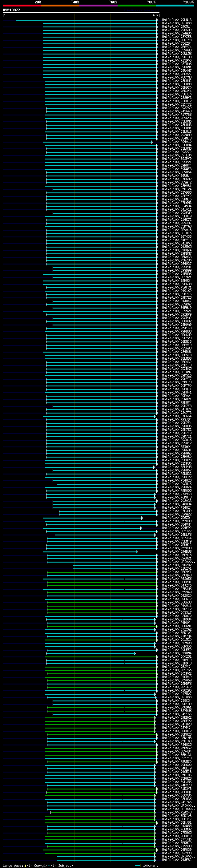
Task: Click the cyan ~100% identity legend bar
Action: 175,6
